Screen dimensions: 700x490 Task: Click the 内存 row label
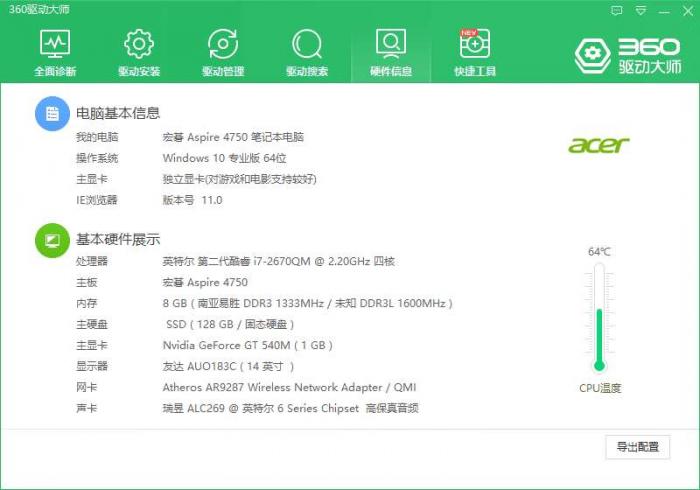pos(87,303)
